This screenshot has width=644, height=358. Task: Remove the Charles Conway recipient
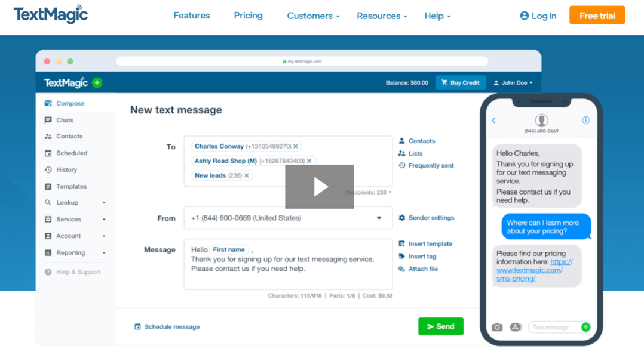click(x=296, y=146)
